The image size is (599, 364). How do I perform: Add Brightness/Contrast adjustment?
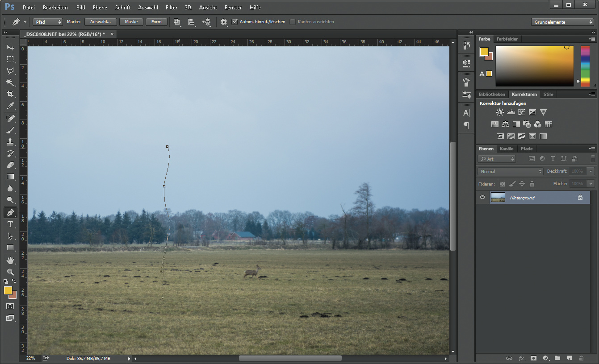[500, 112]
